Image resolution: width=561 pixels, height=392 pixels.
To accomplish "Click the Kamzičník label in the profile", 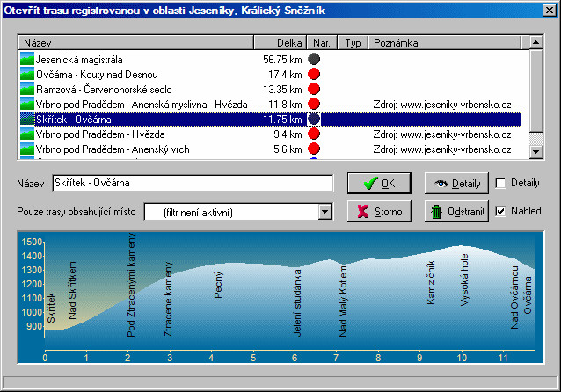I will click(431, 282).
